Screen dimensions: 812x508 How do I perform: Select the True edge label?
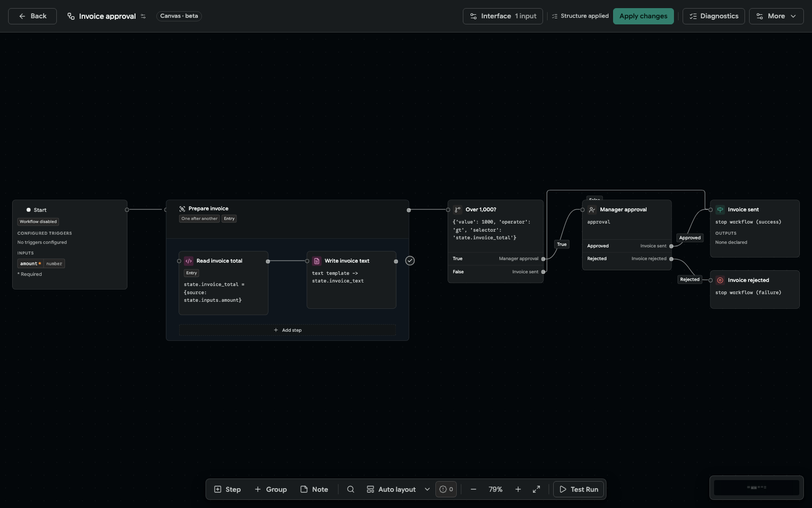point(562,244)
